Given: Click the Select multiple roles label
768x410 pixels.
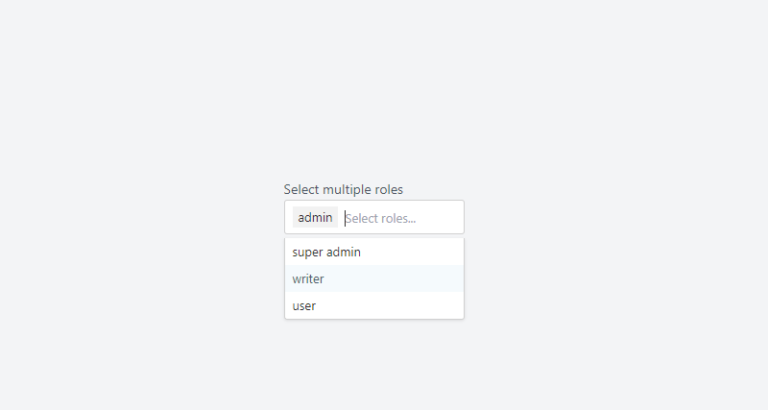Looking at the screenshot, I should point(343,190).
